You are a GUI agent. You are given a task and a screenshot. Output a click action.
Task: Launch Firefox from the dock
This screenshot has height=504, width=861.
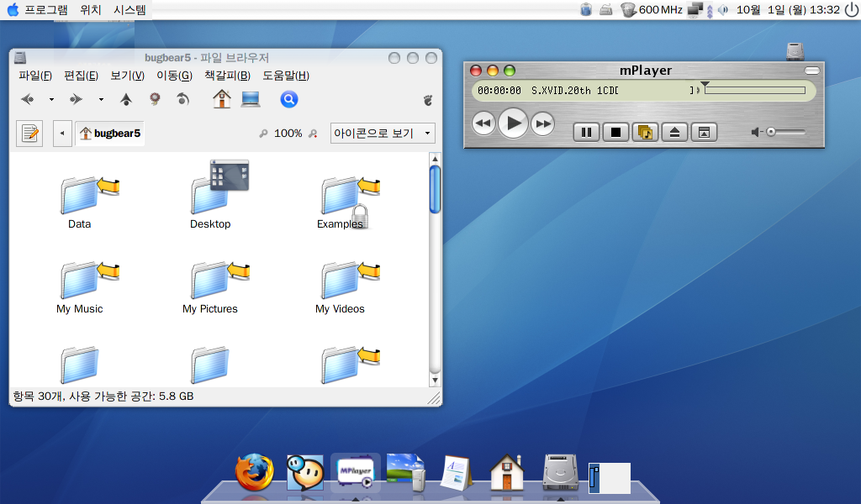click(254, 471)
